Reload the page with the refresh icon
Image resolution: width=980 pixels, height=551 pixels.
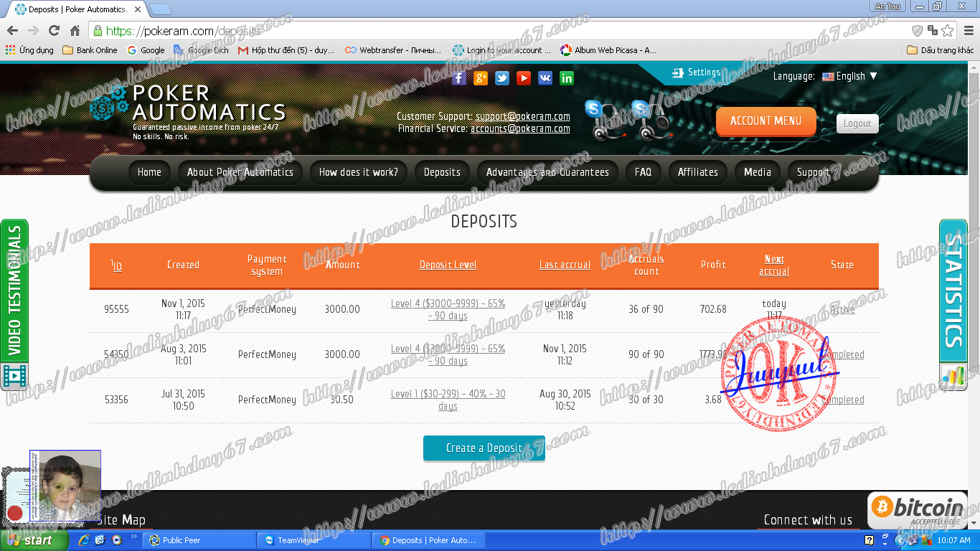[x=54, y=31]
